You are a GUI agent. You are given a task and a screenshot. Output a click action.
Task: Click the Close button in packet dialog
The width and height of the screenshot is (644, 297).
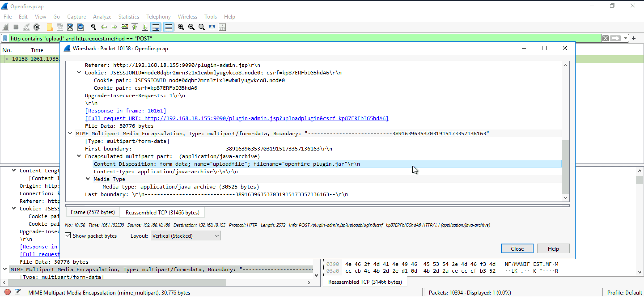pos(517,248)
